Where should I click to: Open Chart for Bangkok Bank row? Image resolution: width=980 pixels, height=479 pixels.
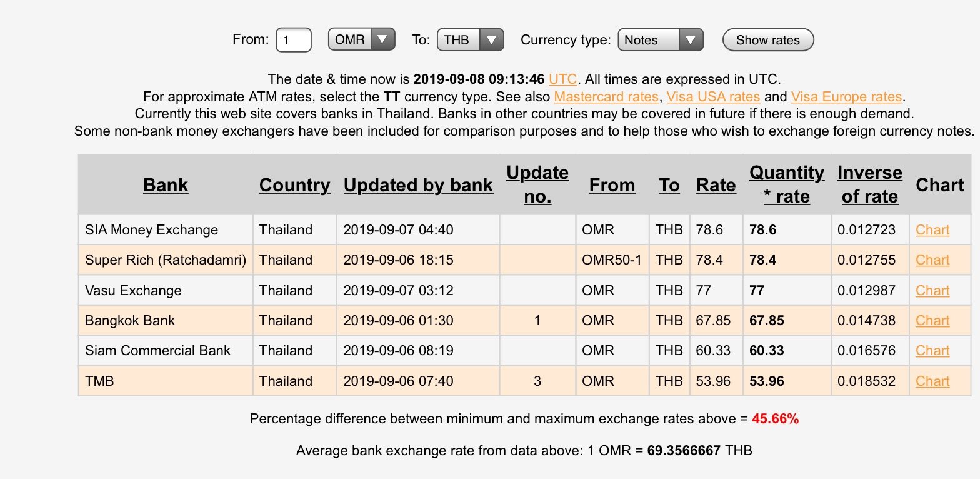[932, 321]
